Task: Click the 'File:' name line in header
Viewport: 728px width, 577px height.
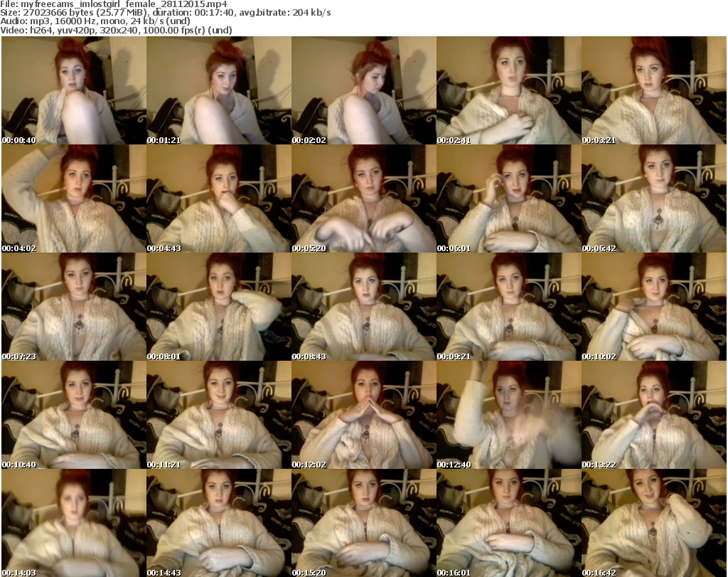Action: (114, 4)
